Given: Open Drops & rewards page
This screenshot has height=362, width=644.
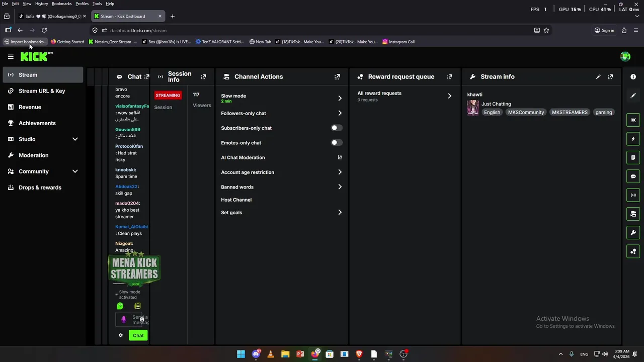Looking at the screenshot, I should point(43,188).
